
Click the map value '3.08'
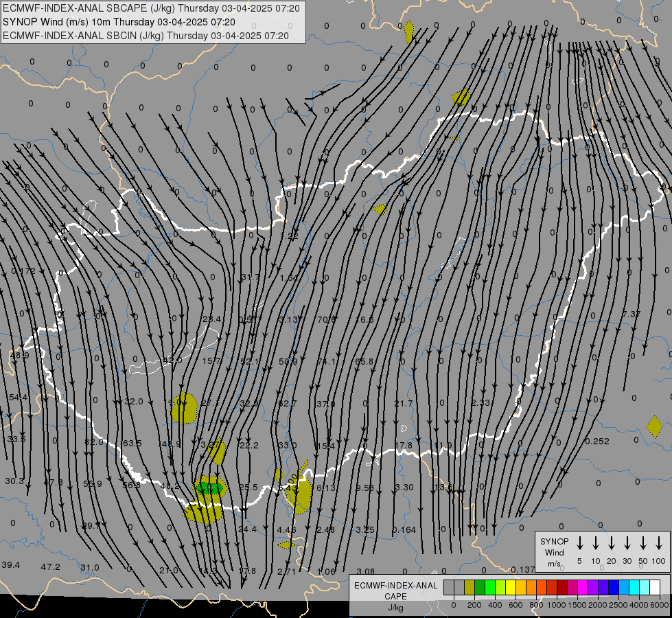coord(366,571)
